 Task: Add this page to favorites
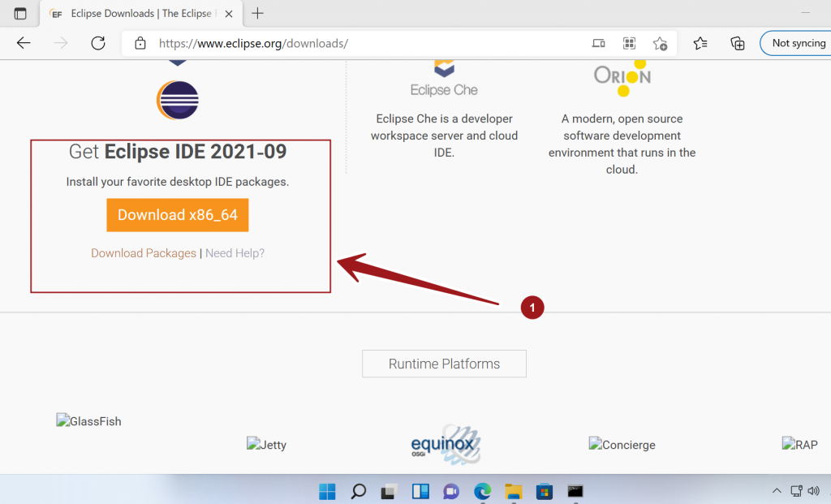(x=660, y=43)
